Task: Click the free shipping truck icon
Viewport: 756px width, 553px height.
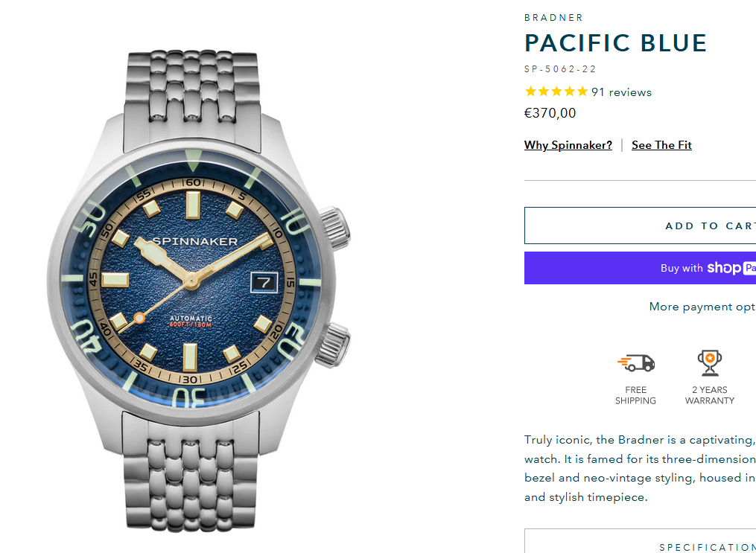Action: click(x=635, y=362)
